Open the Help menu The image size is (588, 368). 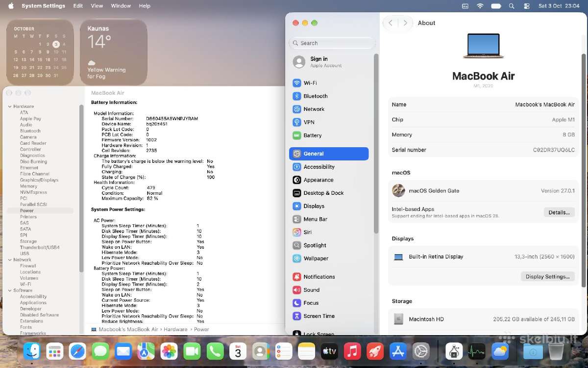click(x=145, y=6)
